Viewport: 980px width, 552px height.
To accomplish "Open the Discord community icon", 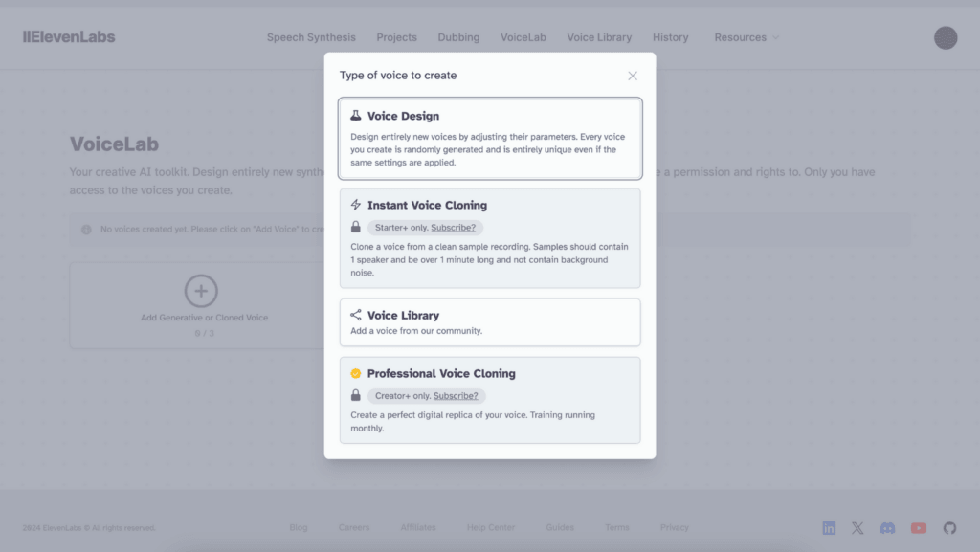I will pyautogui.click(x=887, y=527).
